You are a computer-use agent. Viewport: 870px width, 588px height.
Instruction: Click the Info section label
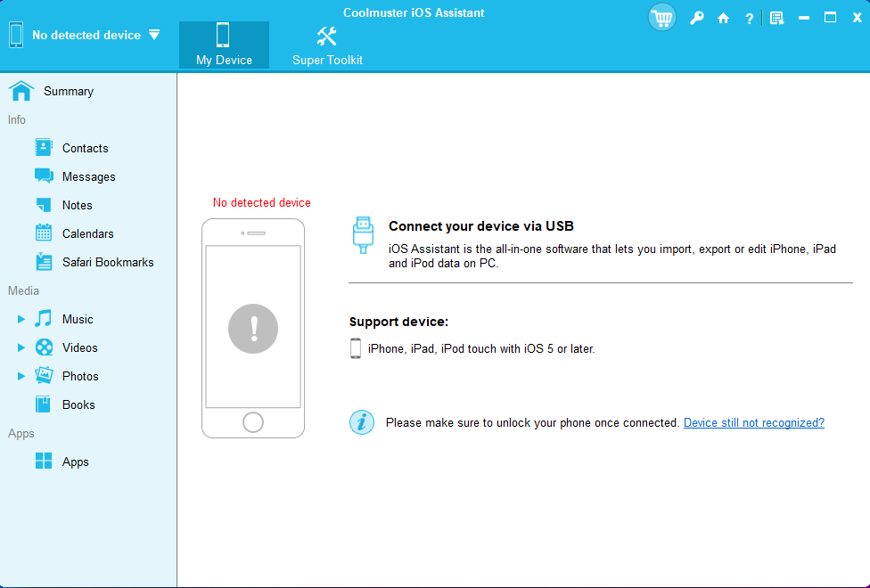17,119
